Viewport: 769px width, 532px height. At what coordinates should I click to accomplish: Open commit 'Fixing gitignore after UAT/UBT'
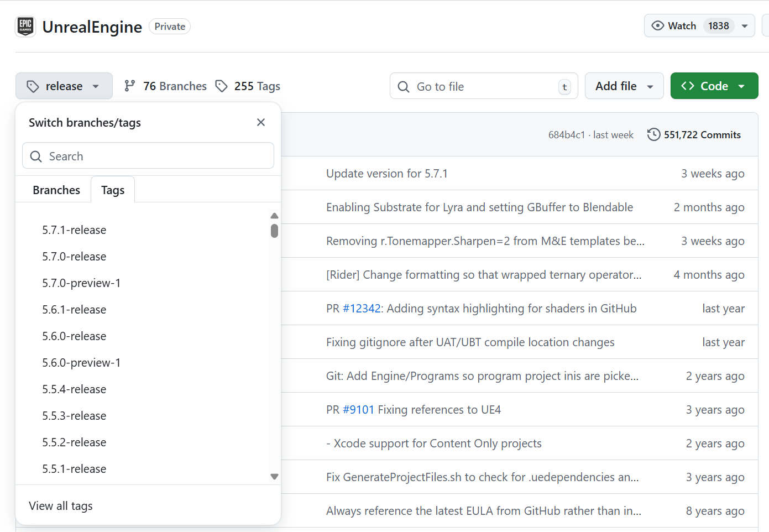point(470,342)
